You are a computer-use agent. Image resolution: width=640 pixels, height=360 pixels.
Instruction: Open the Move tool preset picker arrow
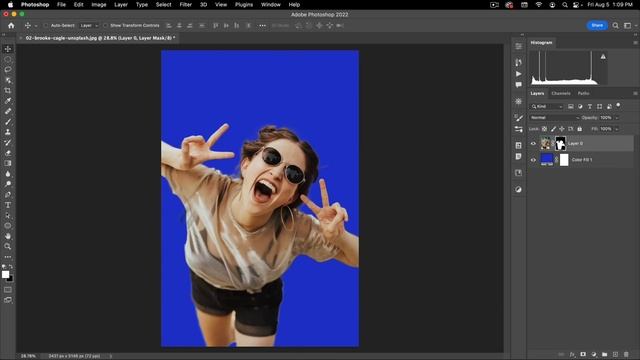point(36,26)
